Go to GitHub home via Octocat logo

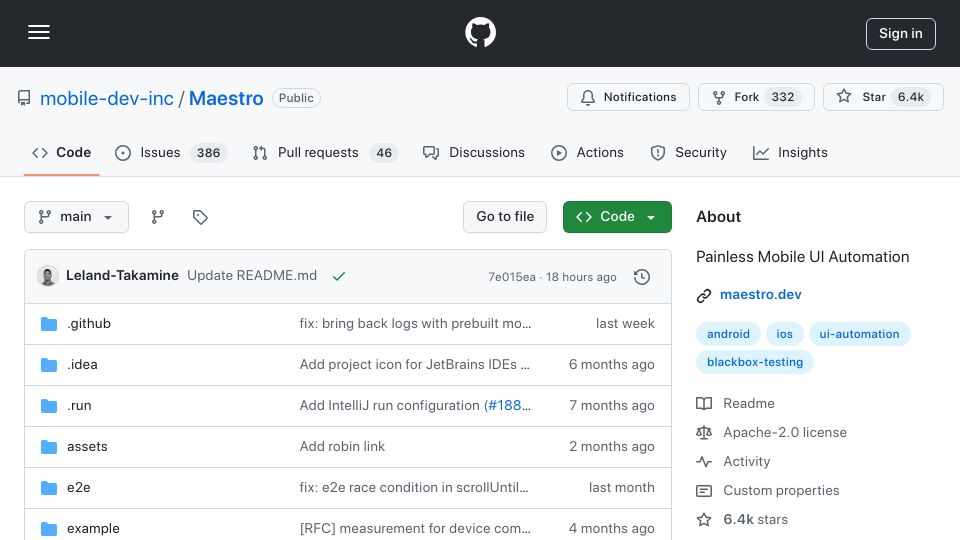point(480,32)
